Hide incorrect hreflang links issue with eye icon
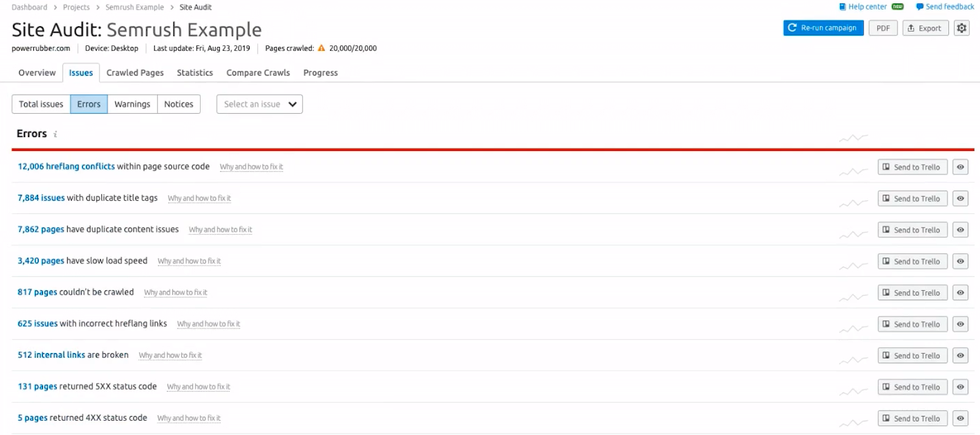Screen dimensions: 980x435 [960, 324]
